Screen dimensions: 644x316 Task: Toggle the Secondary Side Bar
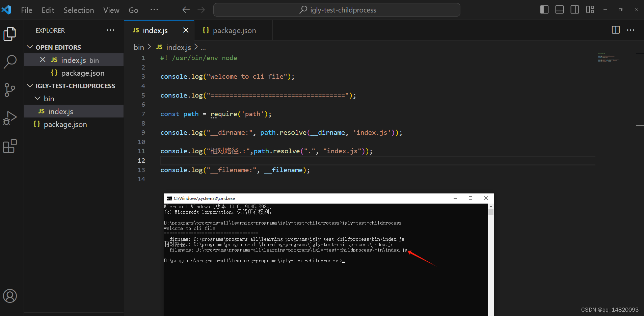[574, 9]
